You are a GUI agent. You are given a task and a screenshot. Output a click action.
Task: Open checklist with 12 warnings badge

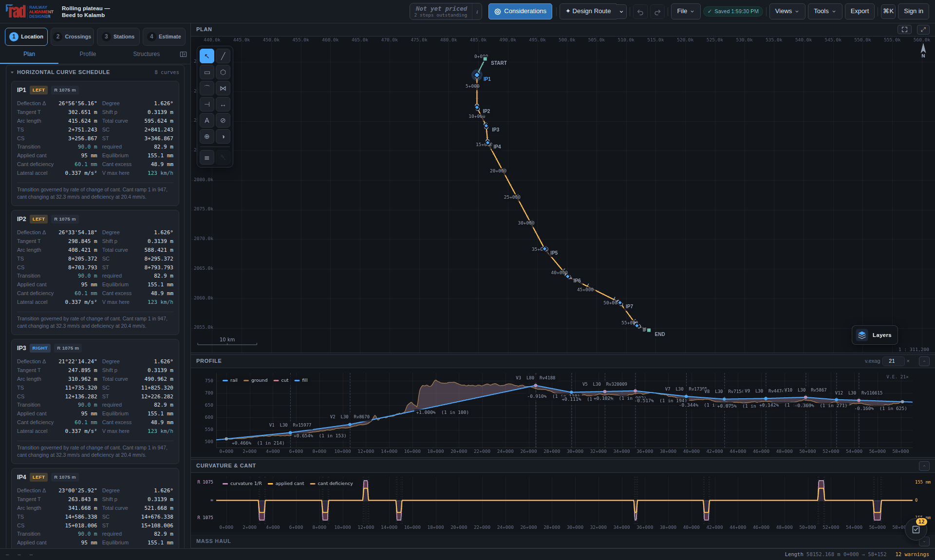tap(916, 529)
